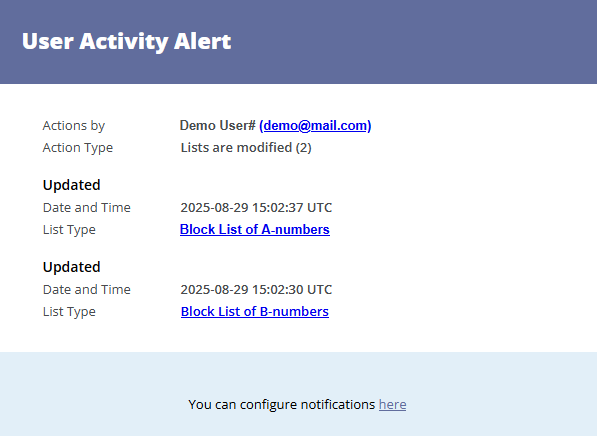Screen dimensions: 597x436
Task: Open the Block List of B-numbers link
Action: point(255,311)
